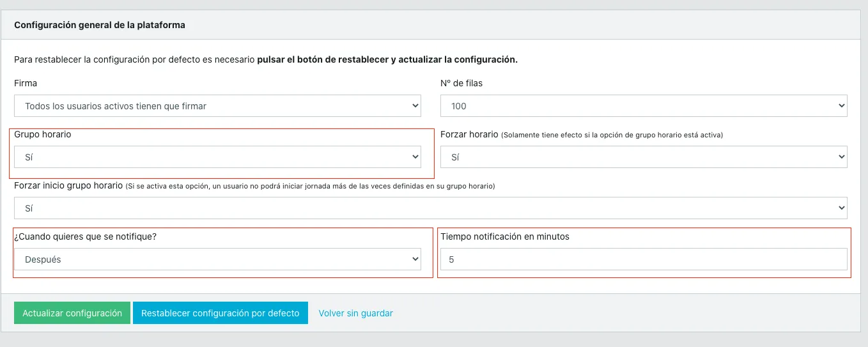Click the Firma field label
The height and width of the screenshot is (347, 868).
point(26,83)
